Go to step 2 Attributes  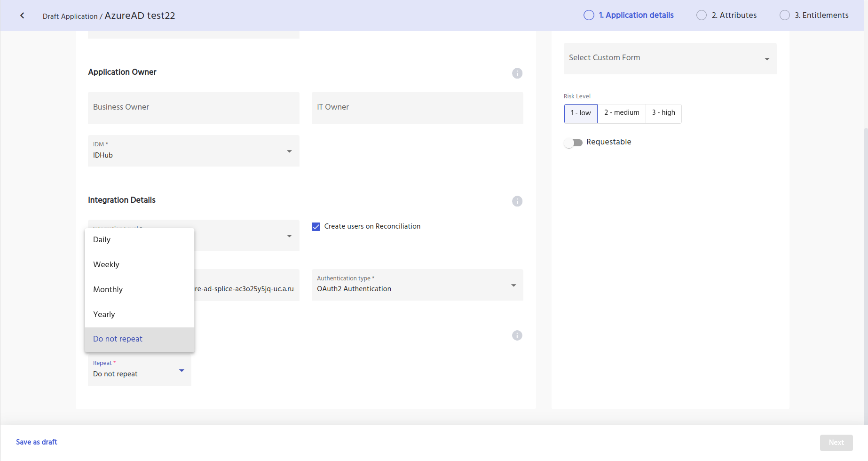[x=727, y=15]
